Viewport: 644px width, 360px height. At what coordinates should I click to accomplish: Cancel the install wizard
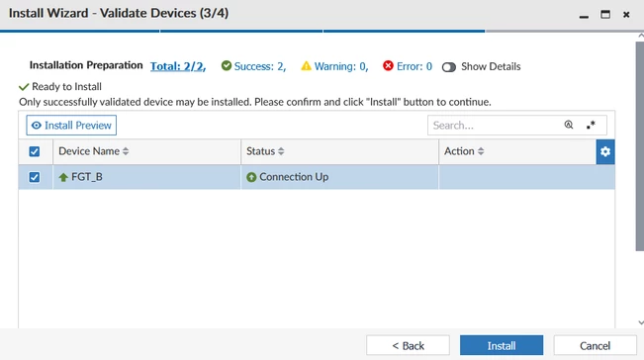(x=595, y=345)
